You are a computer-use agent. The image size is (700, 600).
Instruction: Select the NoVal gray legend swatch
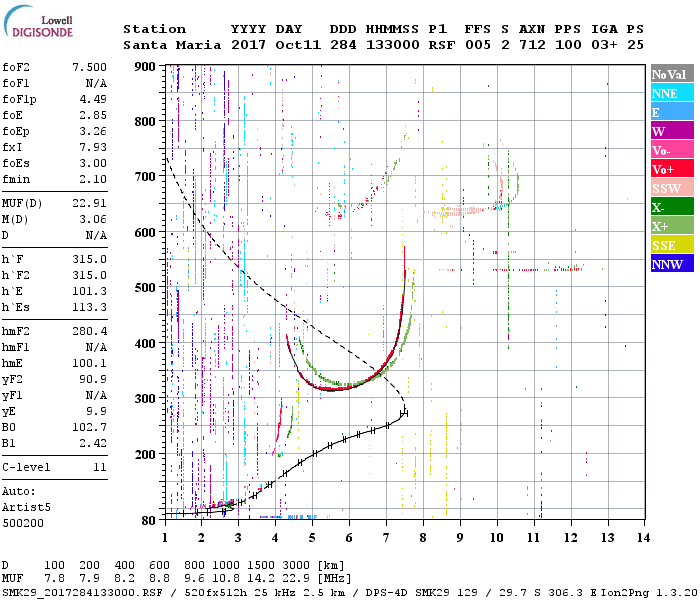coord(672,74)
